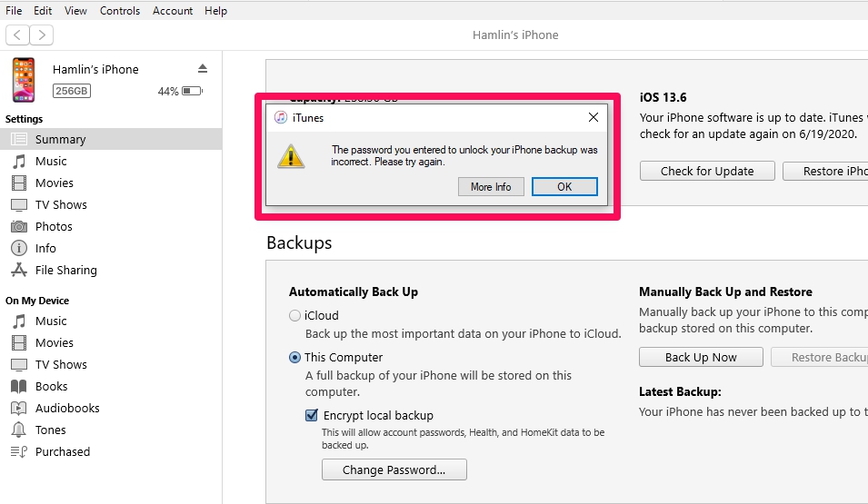Eject Hamlin's iPhone with the eject icon
868x504 pixels.
pos(203,69)
